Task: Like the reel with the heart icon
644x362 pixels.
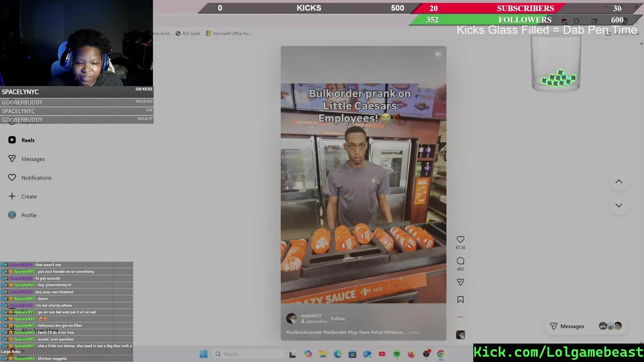Action: tap(460, 239)
